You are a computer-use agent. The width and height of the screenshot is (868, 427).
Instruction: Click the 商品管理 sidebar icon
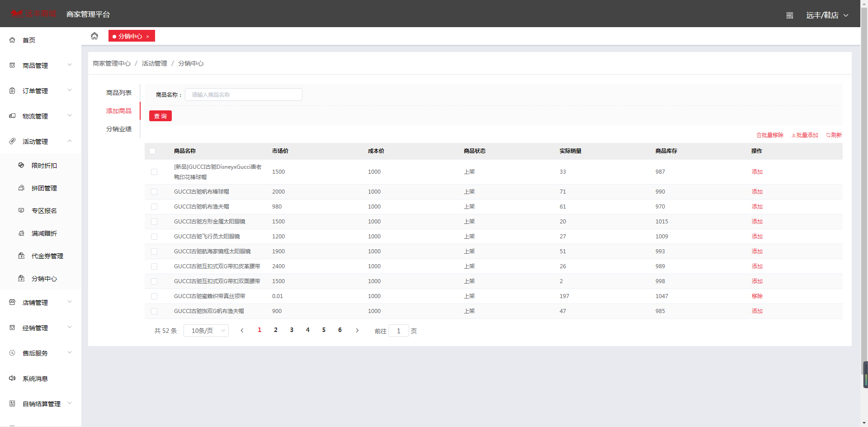pos(12,65)
